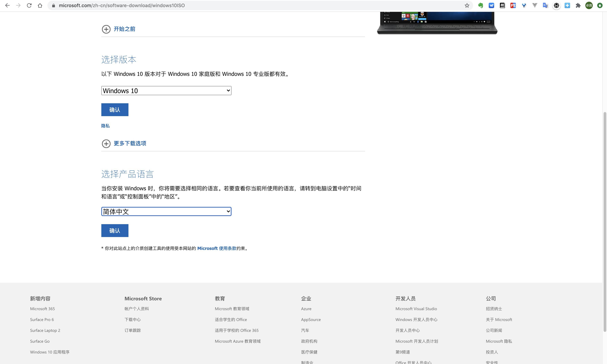This screenshot has height=364, width=607.
Task: Open the blue plus extension
Action: (567, 5)
